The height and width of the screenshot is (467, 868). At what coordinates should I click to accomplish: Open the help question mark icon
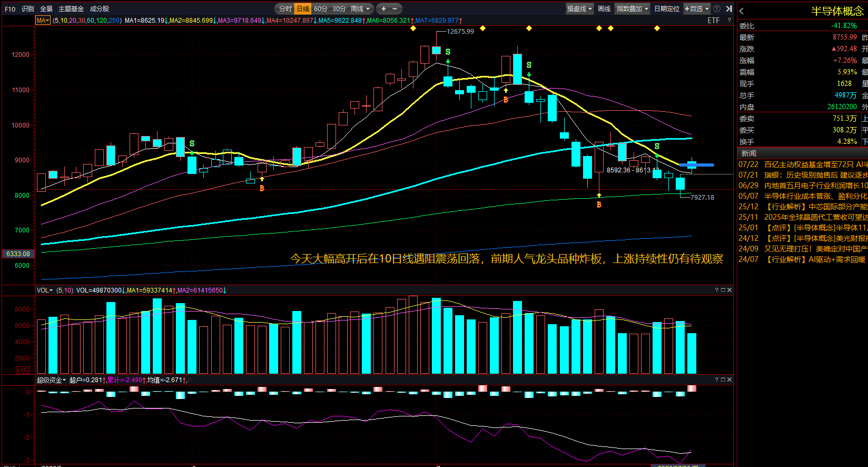(717, 8)
